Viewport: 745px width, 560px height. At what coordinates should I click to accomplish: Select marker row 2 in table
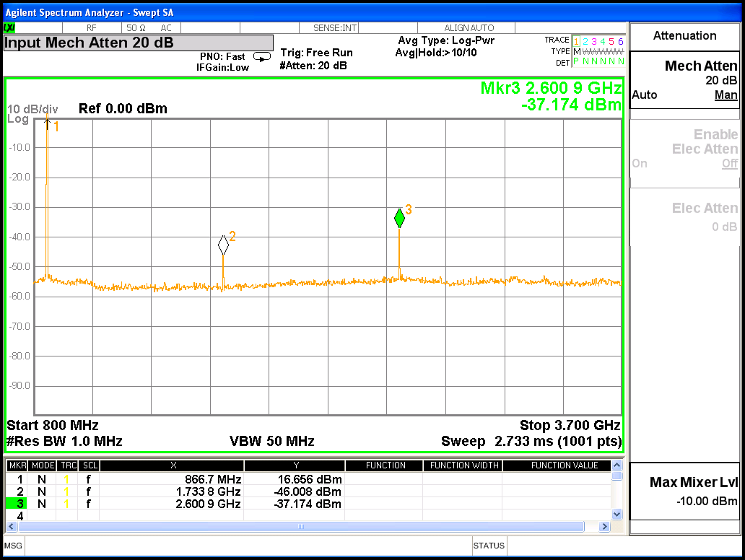(x=308, y=491)
